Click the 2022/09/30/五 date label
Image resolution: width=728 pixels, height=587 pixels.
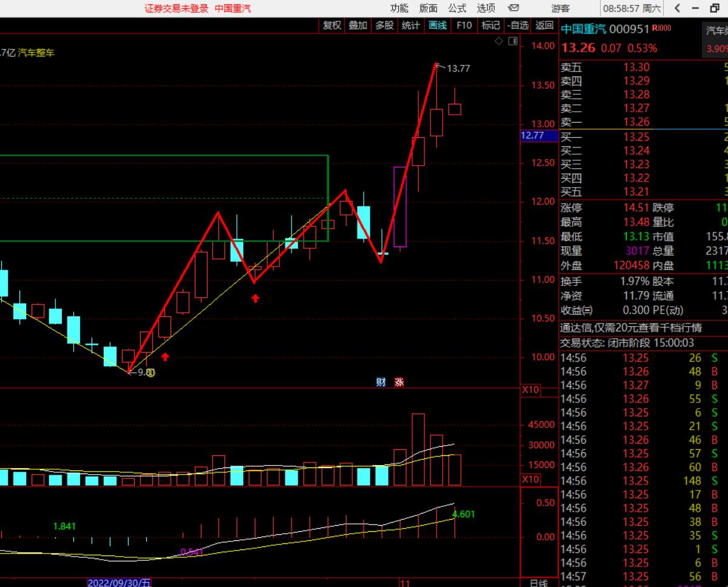tap(119, 583)
